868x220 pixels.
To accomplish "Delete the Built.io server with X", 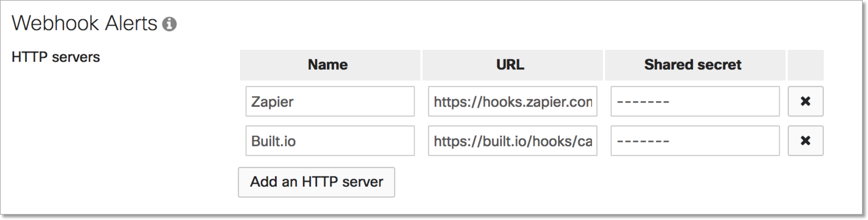I will [x=805, y=141].
